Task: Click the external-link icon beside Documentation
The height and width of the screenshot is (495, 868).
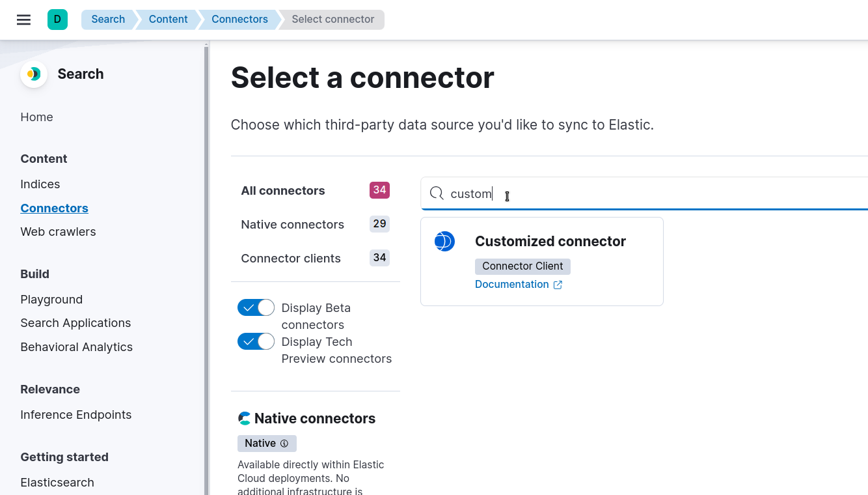Action: (558, 285)
